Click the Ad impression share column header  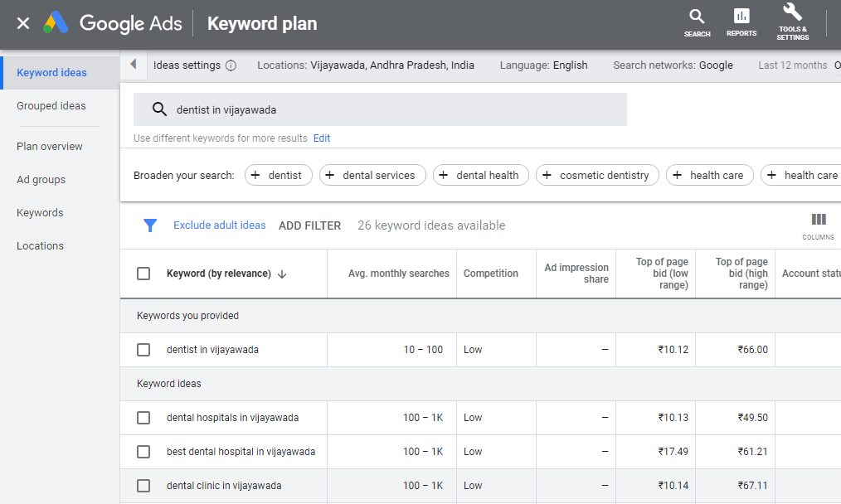[576, 274]
